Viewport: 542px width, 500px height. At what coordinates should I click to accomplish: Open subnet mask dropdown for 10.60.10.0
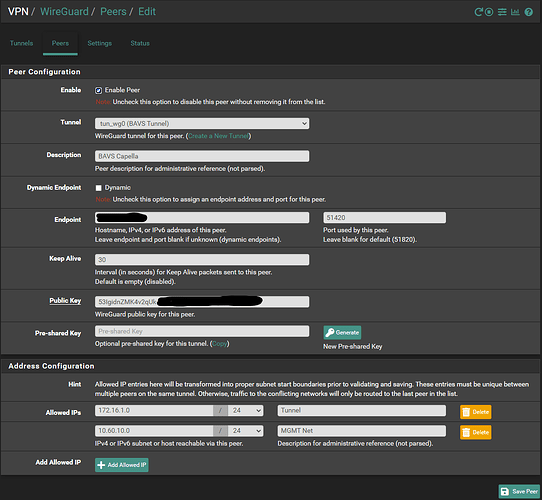coord(245,431)
